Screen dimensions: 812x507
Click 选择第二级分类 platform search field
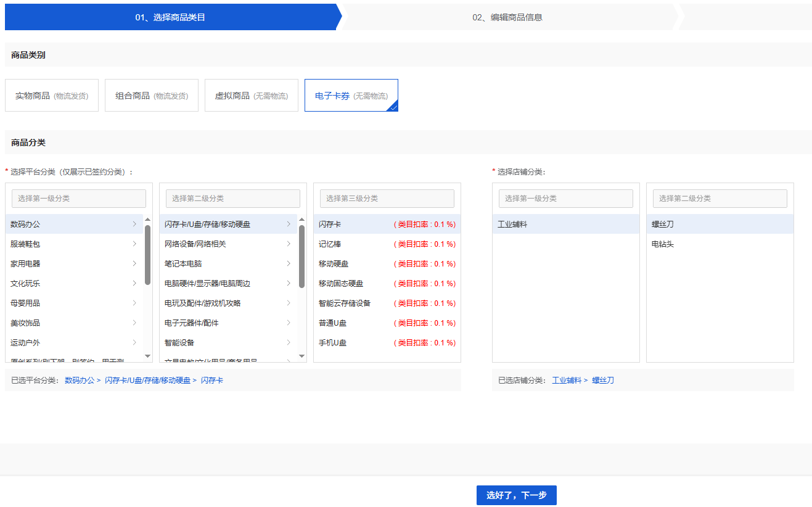tap(233, 199)
